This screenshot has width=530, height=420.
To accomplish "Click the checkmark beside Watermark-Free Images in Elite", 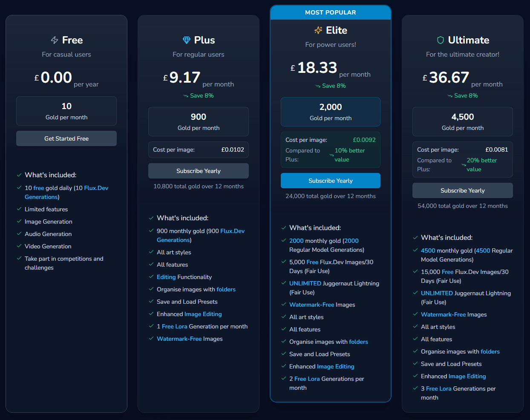I will [283, 305].
